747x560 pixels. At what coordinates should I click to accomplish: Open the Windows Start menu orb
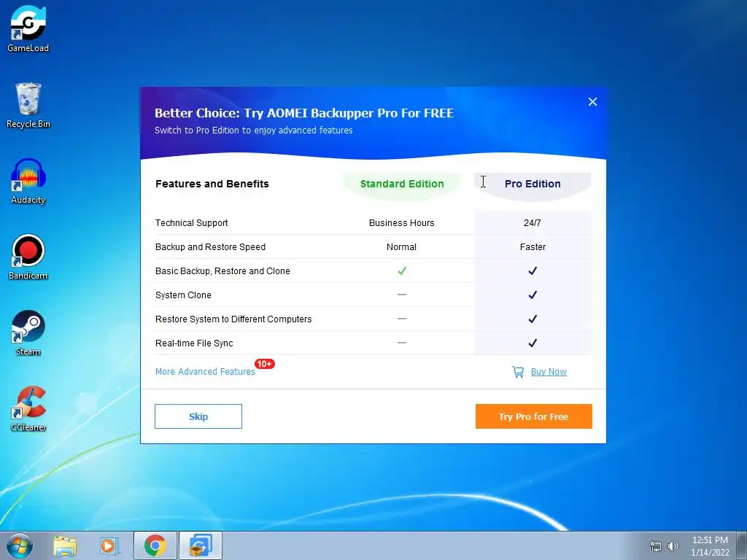pyautogui.click(x=20, y=545)
